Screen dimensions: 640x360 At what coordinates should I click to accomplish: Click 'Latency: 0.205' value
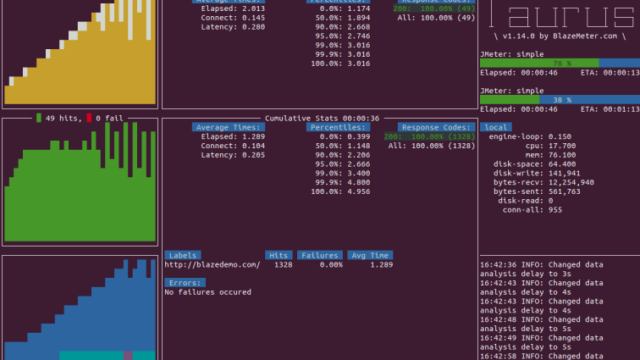[x=233, y=155]
